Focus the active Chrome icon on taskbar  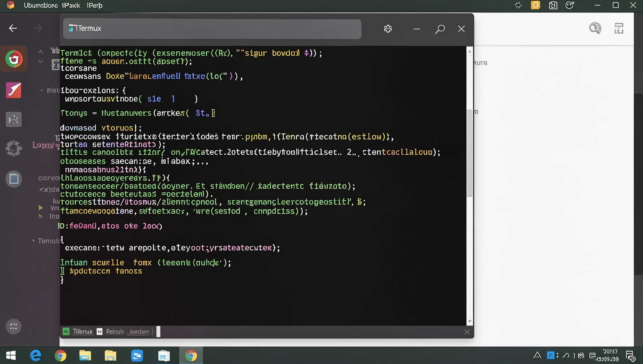[x=191, y=356]
